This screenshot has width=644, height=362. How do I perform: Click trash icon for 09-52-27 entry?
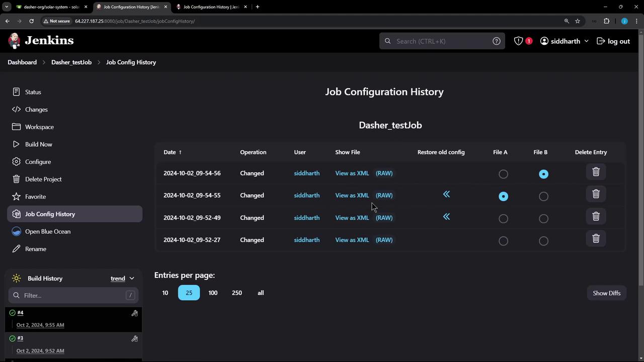[596, 239]
